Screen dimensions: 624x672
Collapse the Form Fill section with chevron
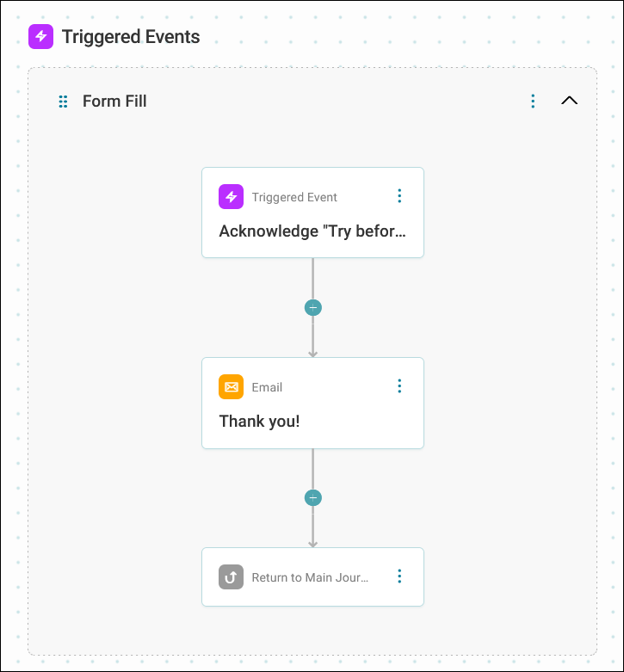coord(569,101)
